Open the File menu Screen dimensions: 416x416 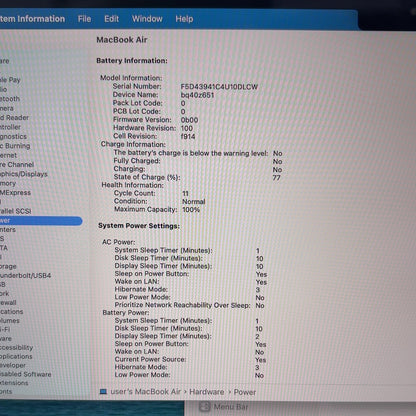[x=84, y=19]
